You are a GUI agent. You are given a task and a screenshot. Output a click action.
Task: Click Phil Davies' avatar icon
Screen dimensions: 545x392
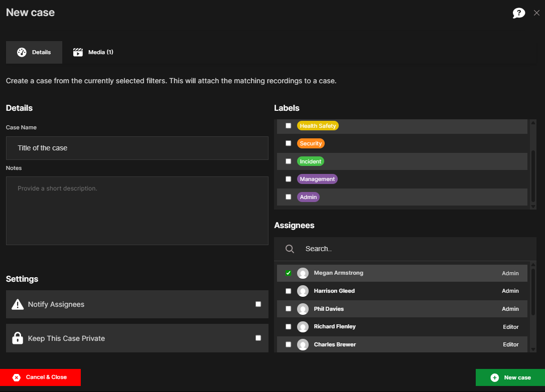(303, 309)
